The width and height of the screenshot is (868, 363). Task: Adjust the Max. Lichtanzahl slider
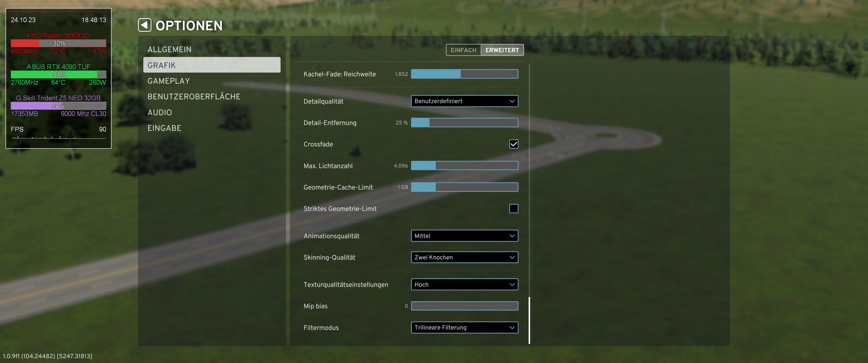pyautogui.click(x=465, y=166)
